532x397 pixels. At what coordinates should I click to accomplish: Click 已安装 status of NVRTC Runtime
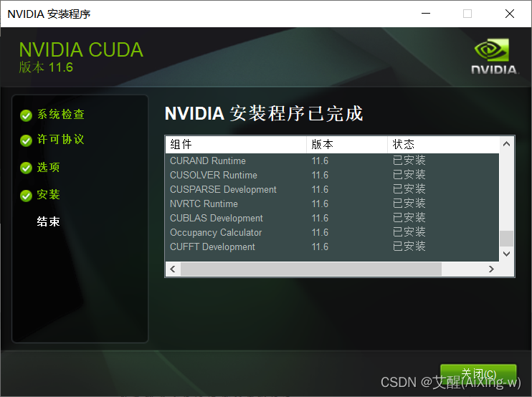(409, 204)
